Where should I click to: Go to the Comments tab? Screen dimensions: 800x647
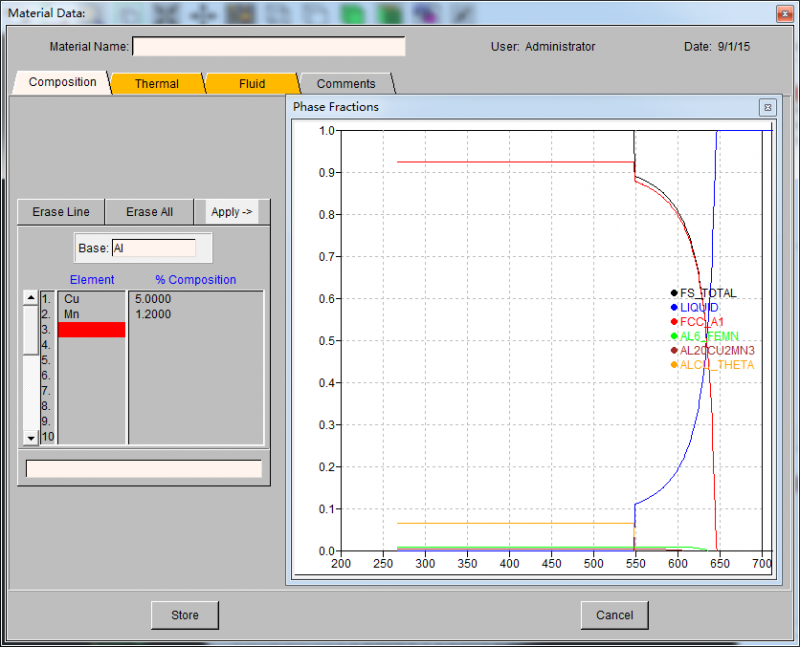click(x=346, y=84)
